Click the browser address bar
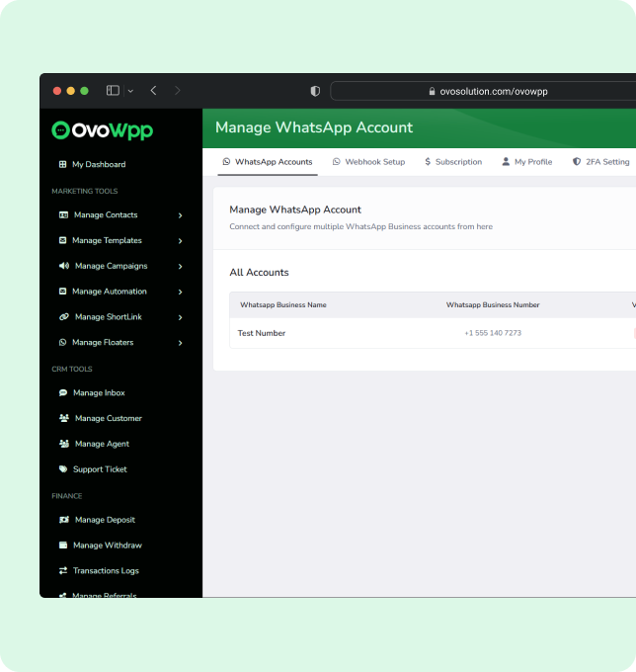 484,91
